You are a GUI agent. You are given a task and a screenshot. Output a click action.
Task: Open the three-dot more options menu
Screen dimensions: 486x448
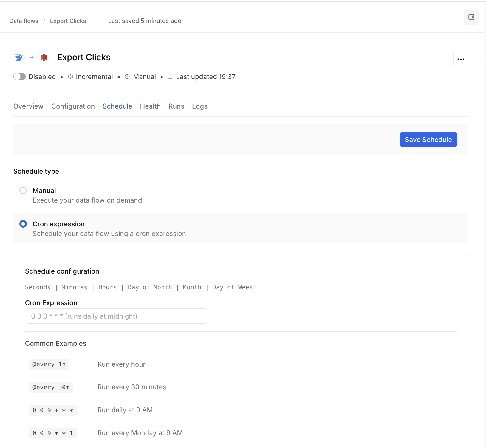(x=461, y=59)
